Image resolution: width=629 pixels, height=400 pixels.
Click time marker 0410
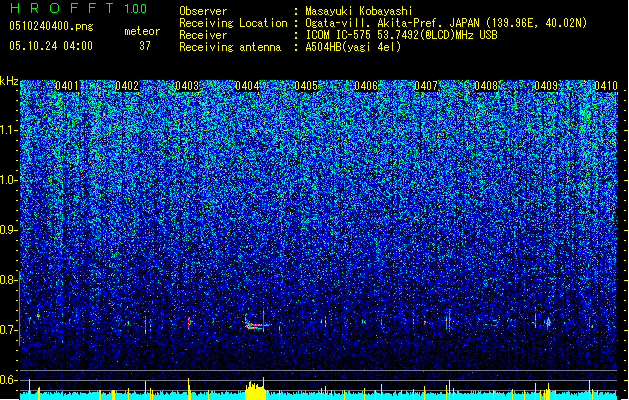[x=606, y=86]
